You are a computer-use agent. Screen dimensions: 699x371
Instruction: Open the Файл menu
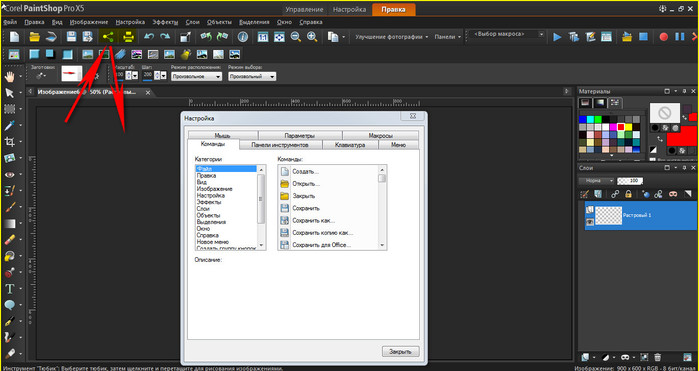pos(10,22)
